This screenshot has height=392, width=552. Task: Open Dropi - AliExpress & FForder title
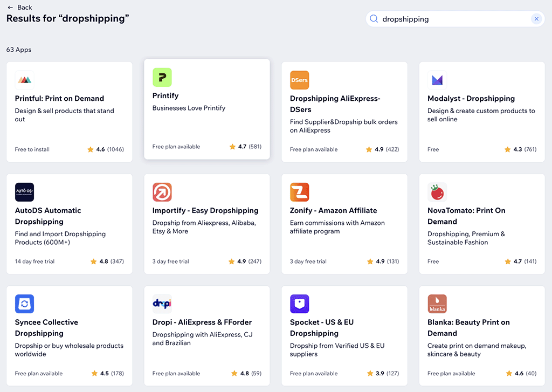[202, 322]
